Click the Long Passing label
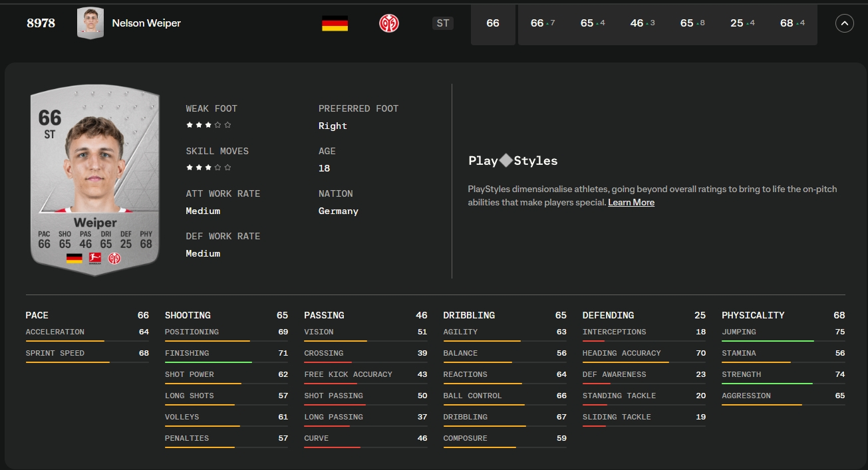Viewport: 868px width, 470px height. coord(334,417)
